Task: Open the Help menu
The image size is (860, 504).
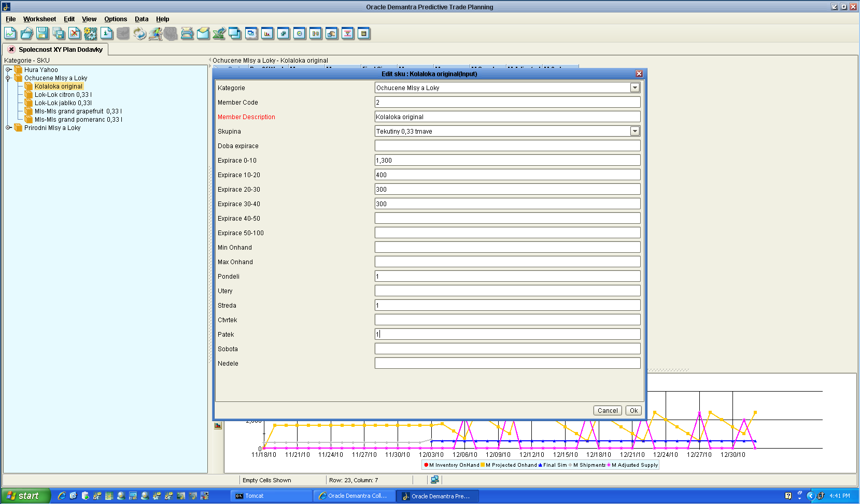Action: [163, 19]
